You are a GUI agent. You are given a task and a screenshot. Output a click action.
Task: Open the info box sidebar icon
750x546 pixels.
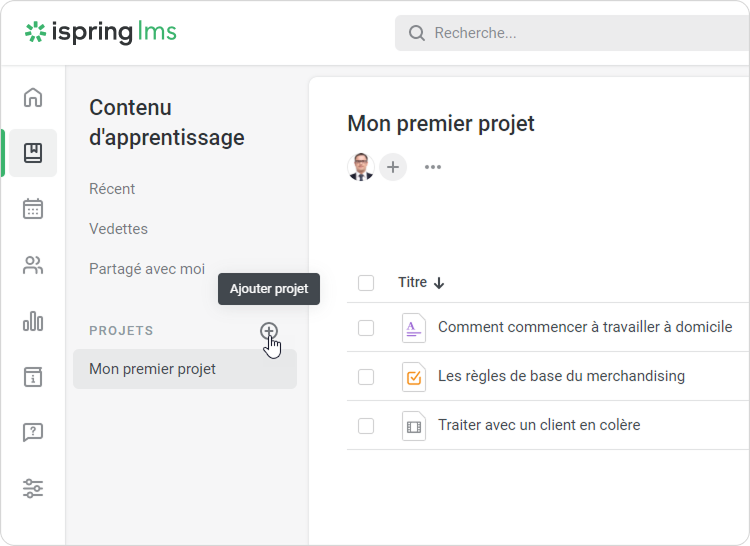33,377
